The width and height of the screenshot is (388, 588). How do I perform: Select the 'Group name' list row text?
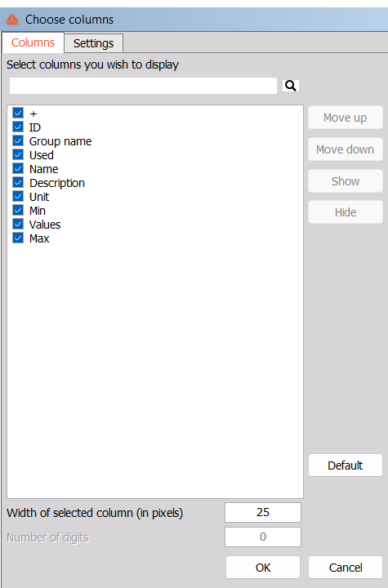click(60, 141)
